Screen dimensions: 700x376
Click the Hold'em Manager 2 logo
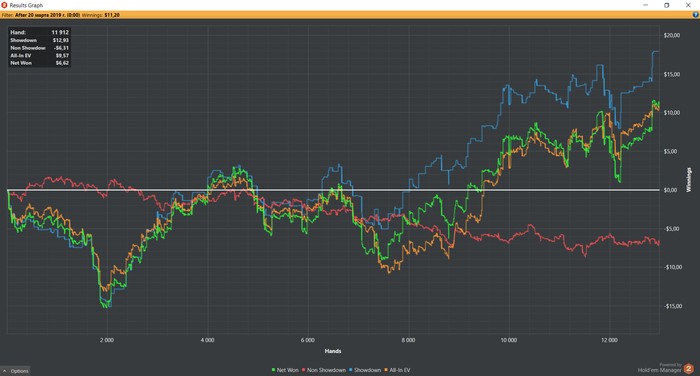[x=688, y=368]
